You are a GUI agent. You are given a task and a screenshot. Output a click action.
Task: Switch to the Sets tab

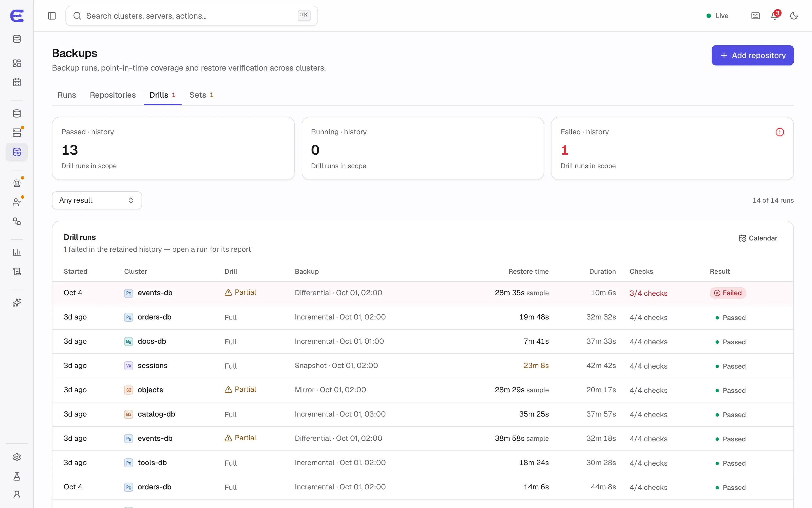(x=201, y=95)
